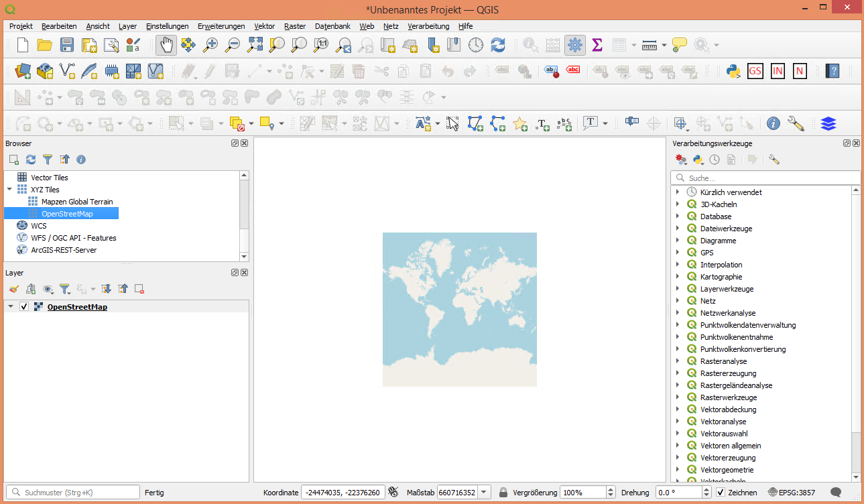
Task: Open the Projekt menu
Action: click(x=21, y=26)
